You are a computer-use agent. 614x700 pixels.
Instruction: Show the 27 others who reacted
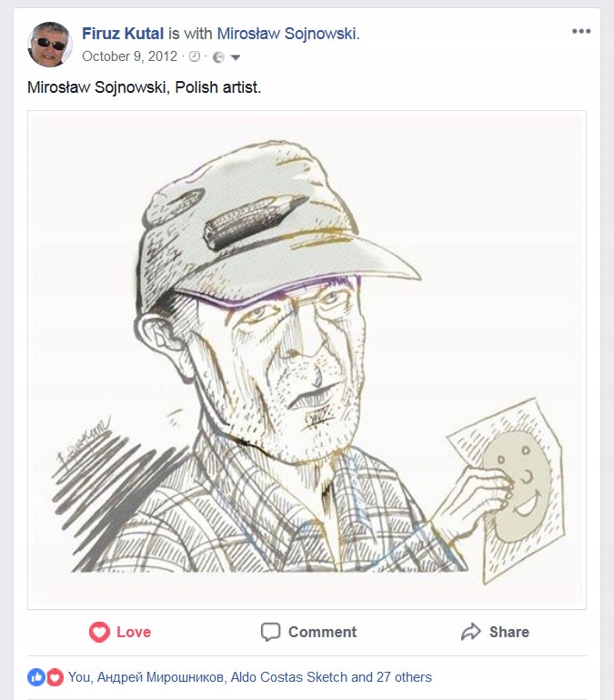click(402, 677)
